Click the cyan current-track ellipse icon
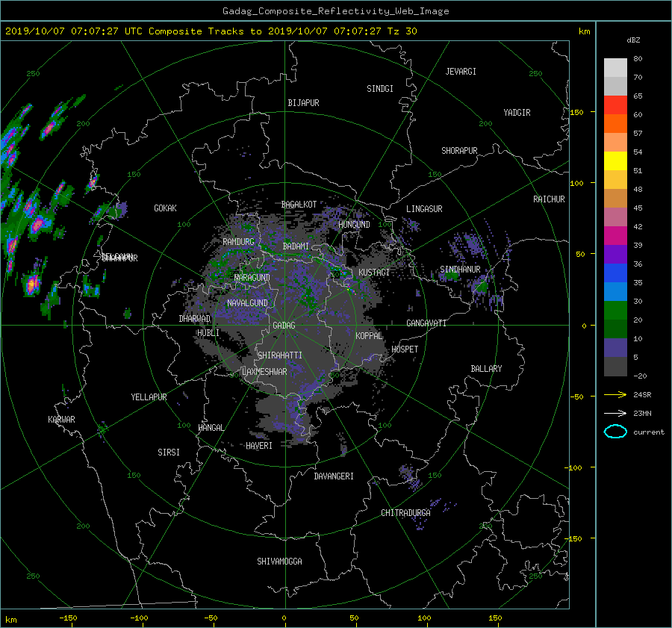 [x=615, y=432]
